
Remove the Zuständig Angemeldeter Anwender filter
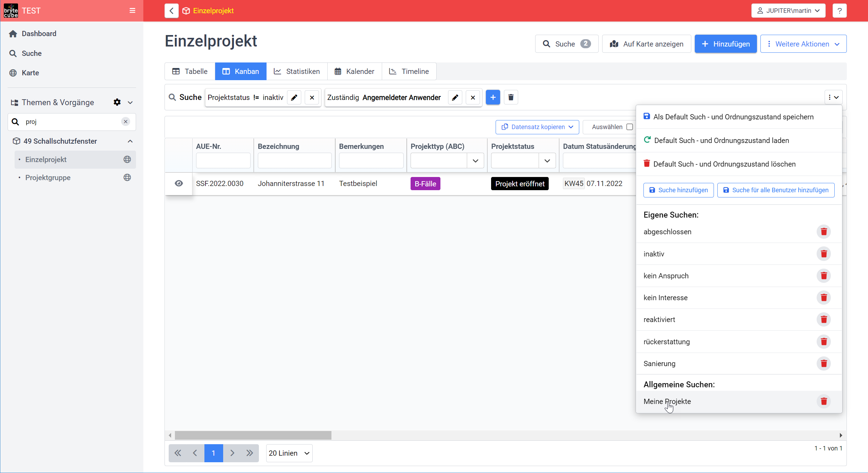pos(473,98)
